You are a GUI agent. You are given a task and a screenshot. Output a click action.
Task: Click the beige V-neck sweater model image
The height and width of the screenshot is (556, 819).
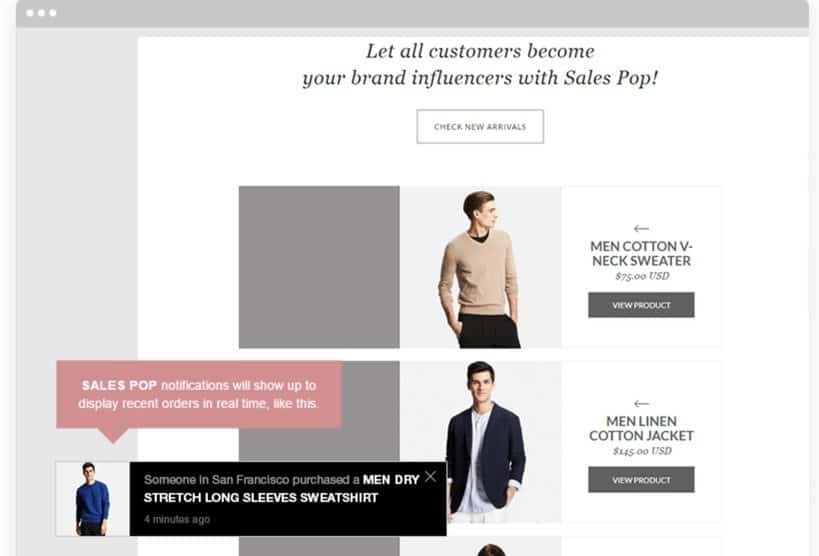point(481,267)
